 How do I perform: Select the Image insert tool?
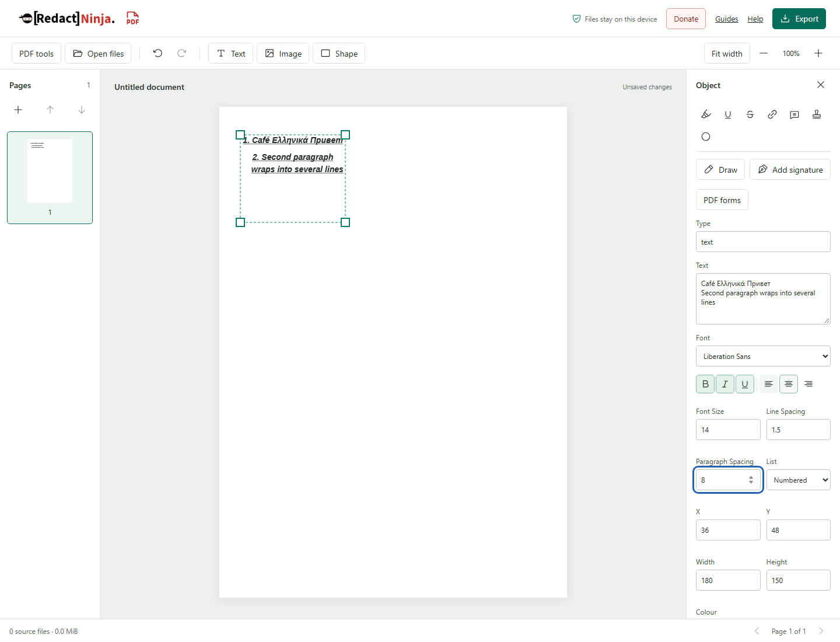(x=283, y=53)
